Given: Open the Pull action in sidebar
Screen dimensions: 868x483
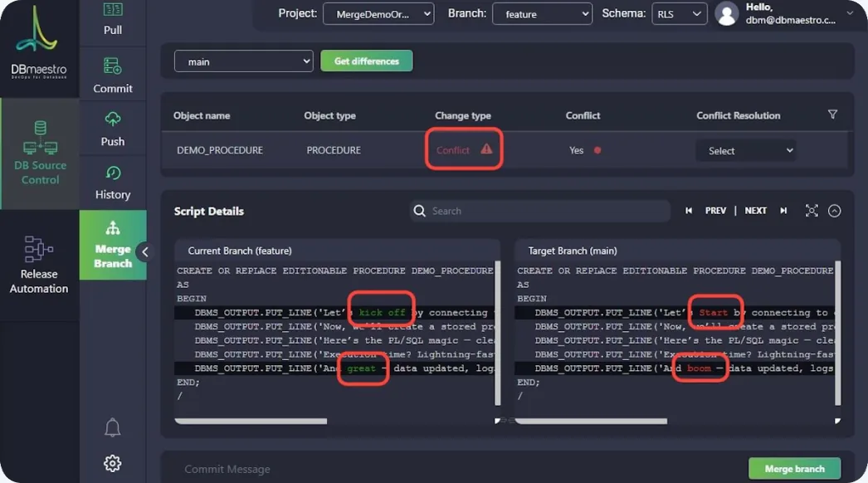Looking at the screenshot, I should tap(112, 19).
